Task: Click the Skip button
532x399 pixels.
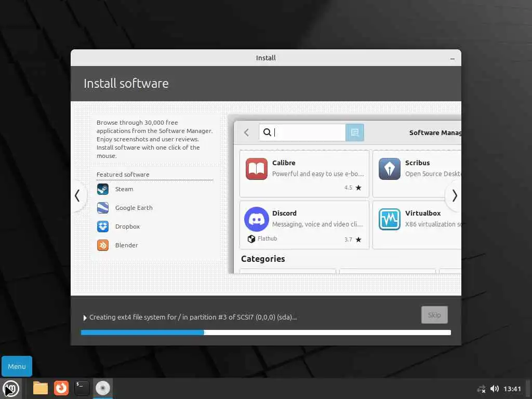Action: (x=434, y=315)
